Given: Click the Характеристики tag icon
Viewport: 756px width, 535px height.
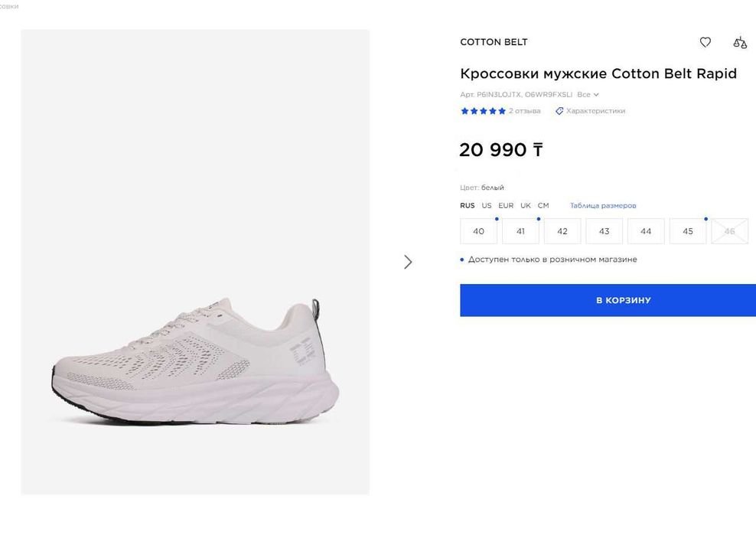Looking at the screenshot, I should pos(559,111).
